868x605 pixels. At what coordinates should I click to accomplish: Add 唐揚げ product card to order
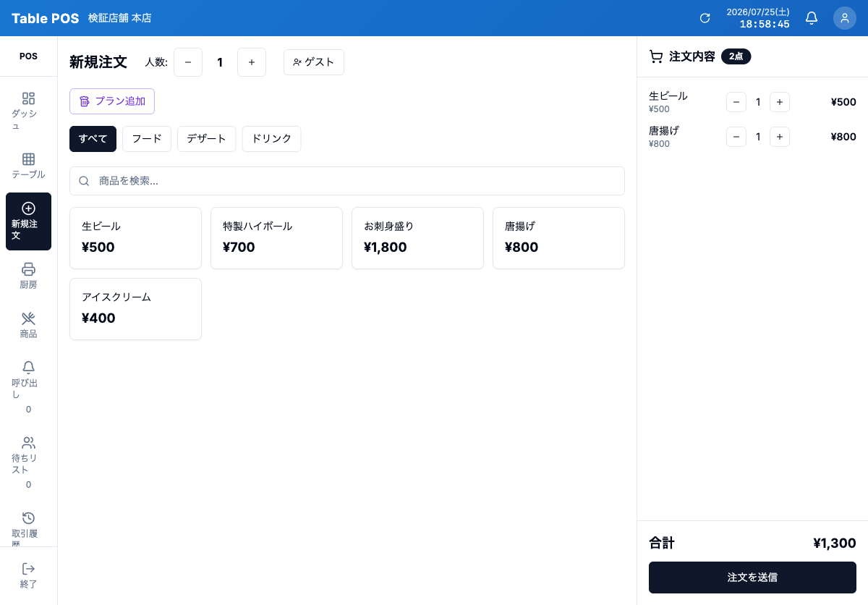pyautogui.click(x=558, y=238)
